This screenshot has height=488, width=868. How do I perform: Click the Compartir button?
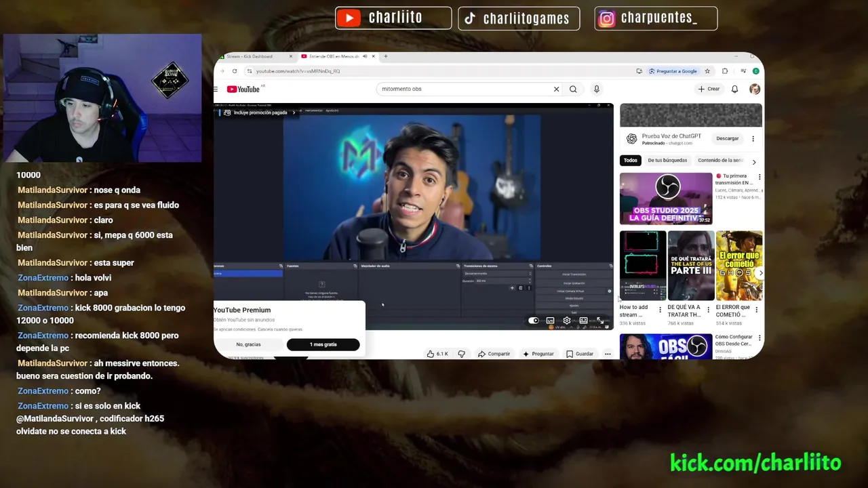tap(494, 354)
